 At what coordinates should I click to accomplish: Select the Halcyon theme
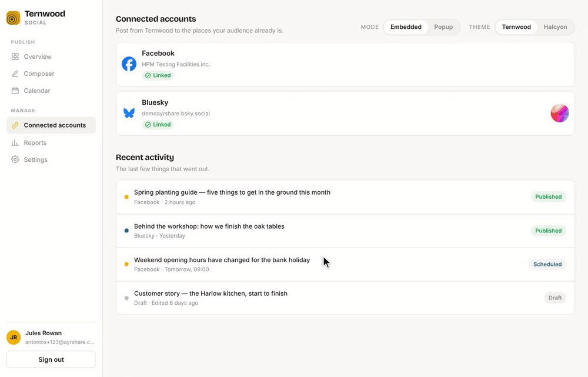[556, 27]
